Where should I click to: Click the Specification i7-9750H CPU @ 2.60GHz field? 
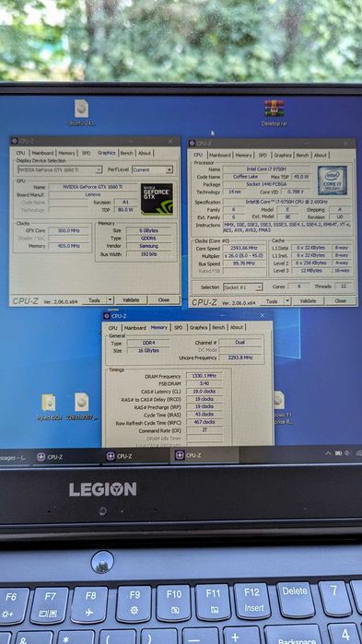[287, 202]
